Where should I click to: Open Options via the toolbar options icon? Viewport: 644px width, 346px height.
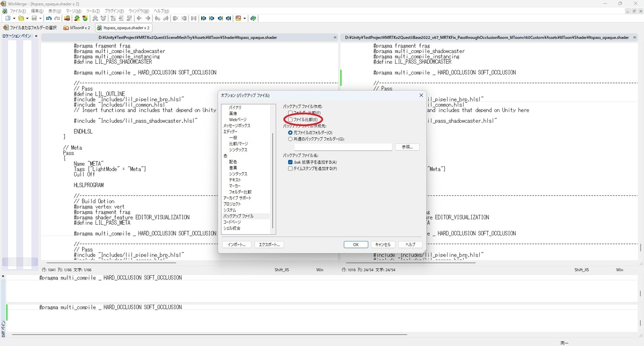[238, 18]
